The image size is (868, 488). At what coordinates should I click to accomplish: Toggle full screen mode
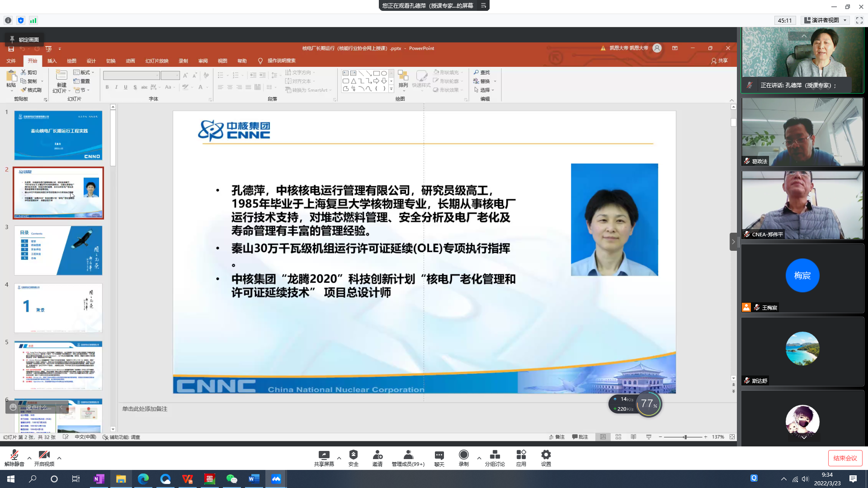(859, 20)
